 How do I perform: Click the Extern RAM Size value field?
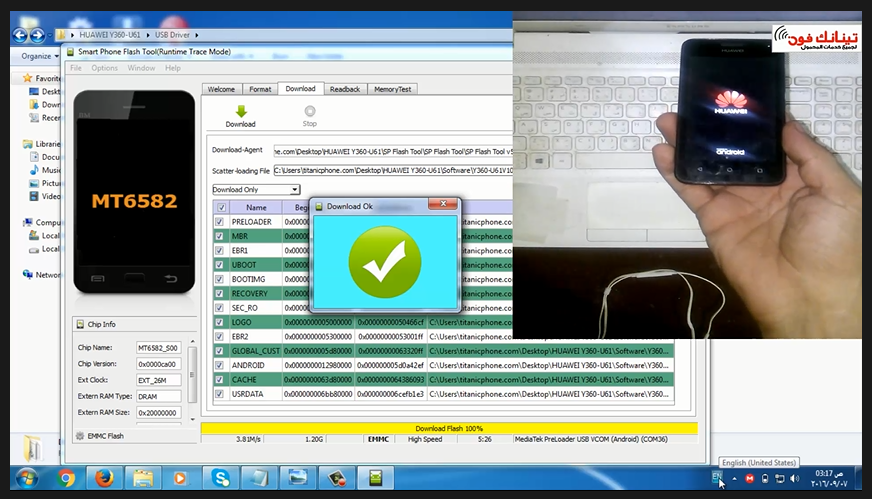click(x=158, y=413)
